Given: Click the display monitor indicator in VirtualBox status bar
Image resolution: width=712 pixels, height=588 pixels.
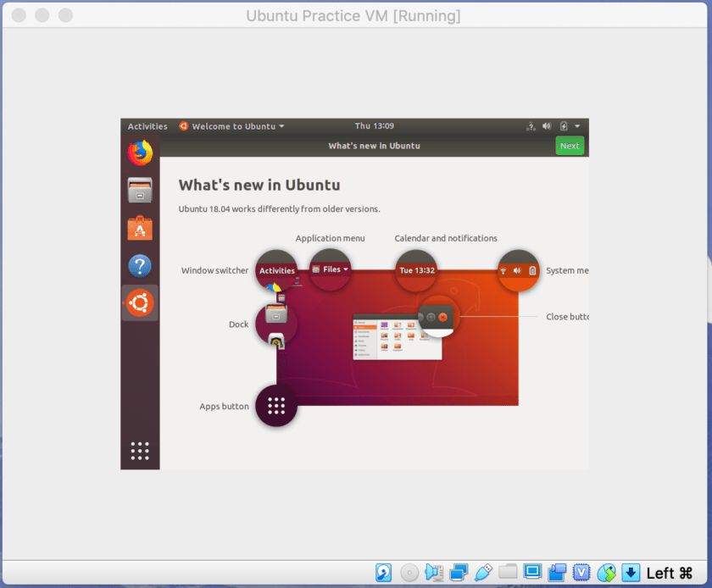Looking at the screenshot, I should (532, 572).
